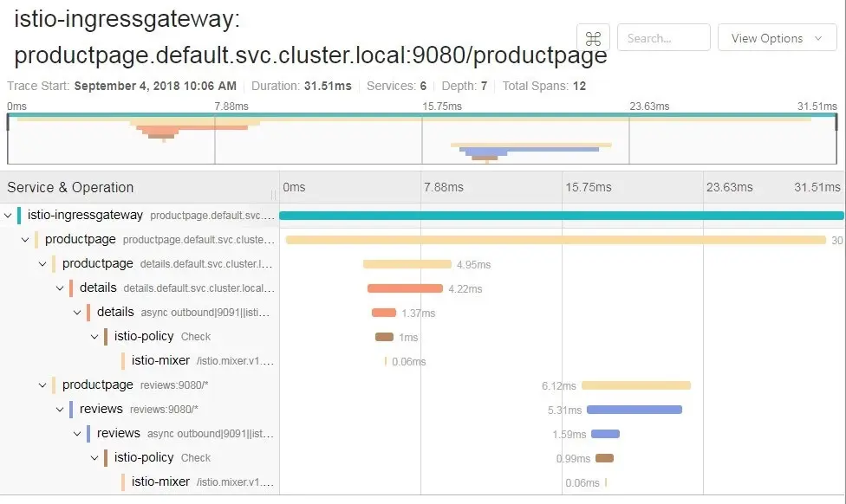Select the 4.22ms details span bar

click(x=405, y=288)
